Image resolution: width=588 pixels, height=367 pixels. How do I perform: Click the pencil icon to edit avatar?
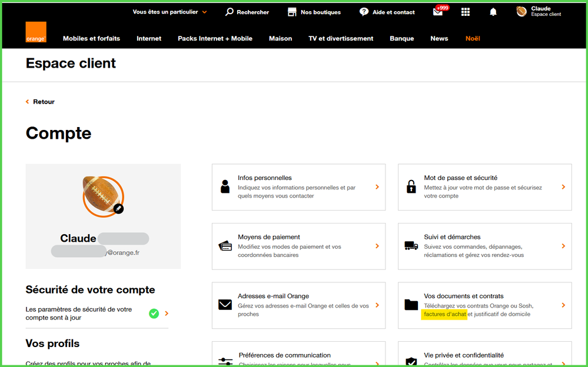[118, 208]
